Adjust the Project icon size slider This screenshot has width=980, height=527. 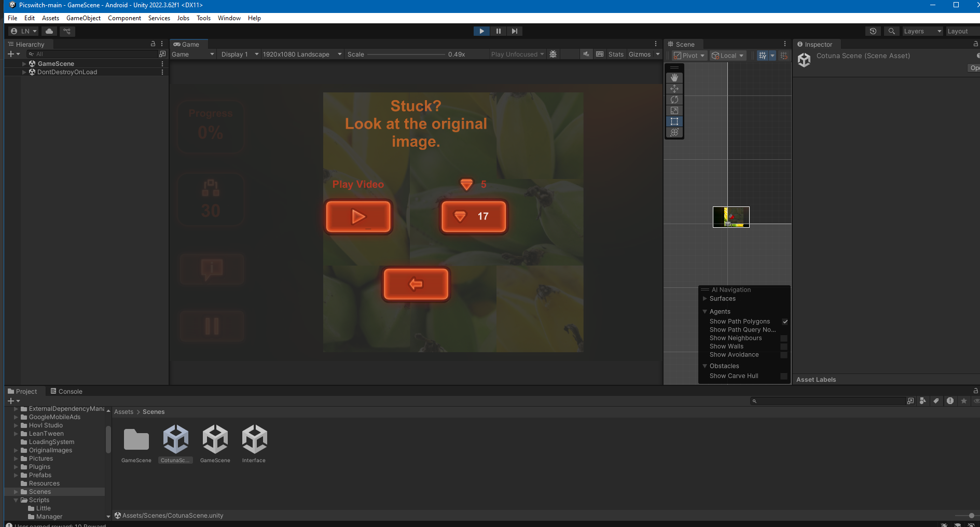coord(967,516)
